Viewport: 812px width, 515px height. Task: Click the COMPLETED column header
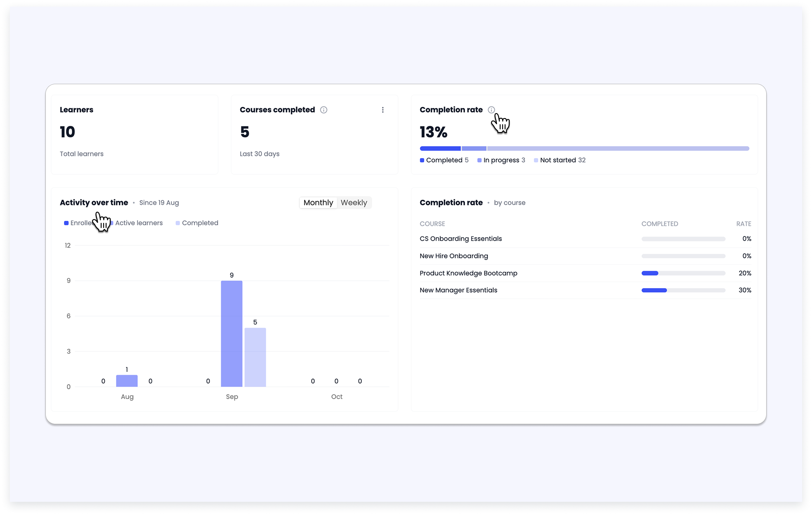tap(659, 224)
